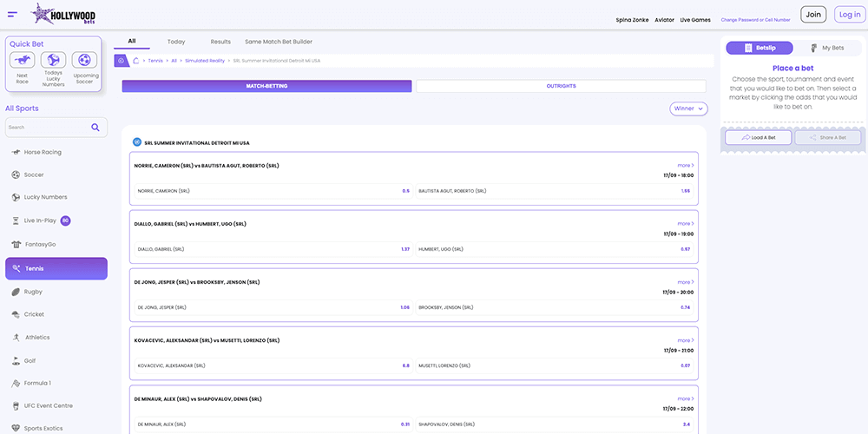Open Todays Lucky Numbers quick bet
868x434 pixels.
pos(54,61)
